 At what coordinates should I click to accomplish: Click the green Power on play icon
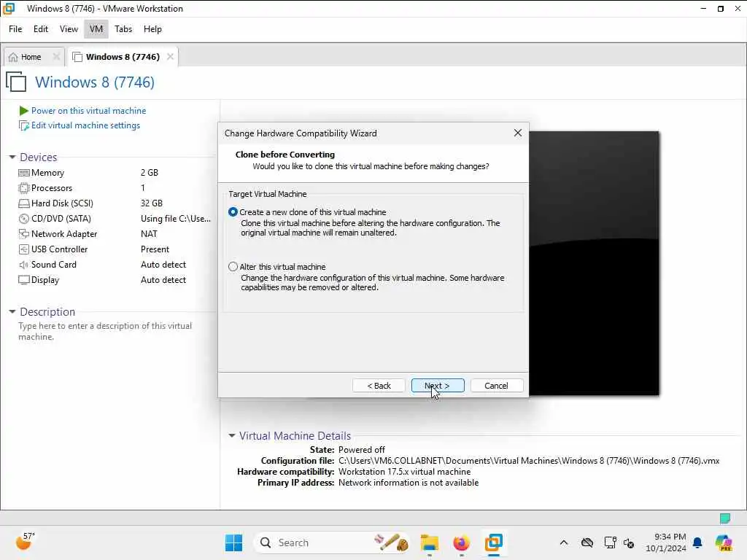pos(23,111)
